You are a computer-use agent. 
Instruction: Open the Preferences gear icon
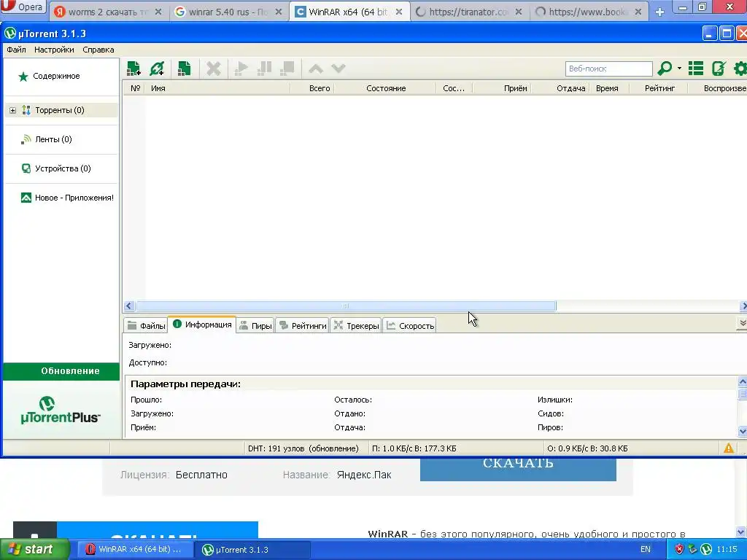click(x=740, y=69)
